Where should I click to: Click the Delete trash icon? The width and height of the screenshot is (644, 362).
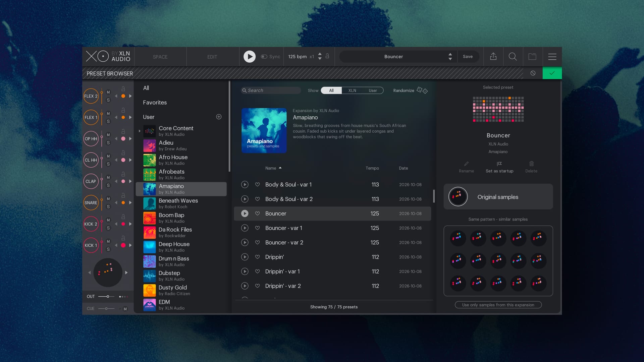click(x=531, y=164)
